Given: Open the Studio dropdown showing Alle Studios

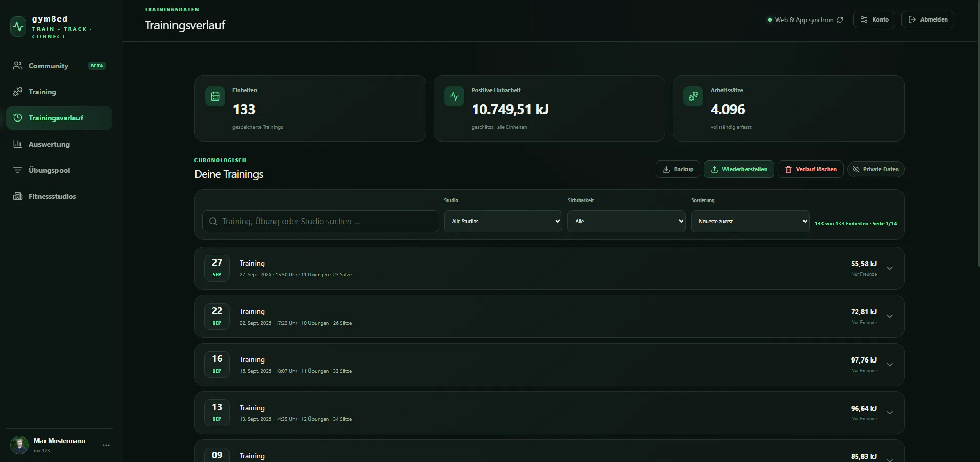Looking at the screenshot, I should 503,222.
